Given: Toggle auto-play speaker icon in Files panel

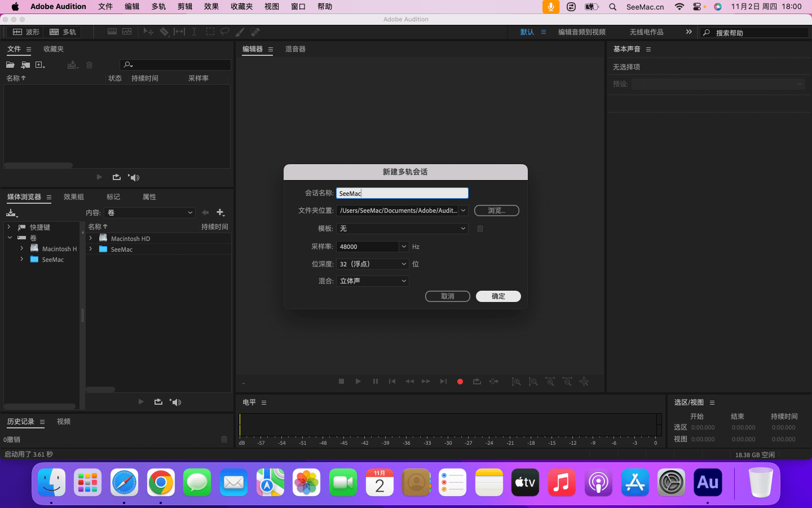Looking at the screenshot, I should (134, 177).
